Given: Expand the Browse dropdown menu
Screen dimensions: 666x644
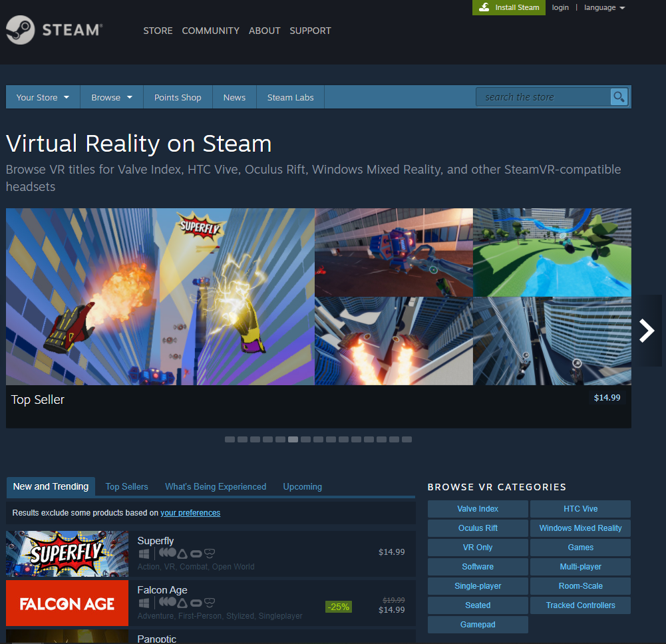Looking at the screenshot, I should coord(112,97).
